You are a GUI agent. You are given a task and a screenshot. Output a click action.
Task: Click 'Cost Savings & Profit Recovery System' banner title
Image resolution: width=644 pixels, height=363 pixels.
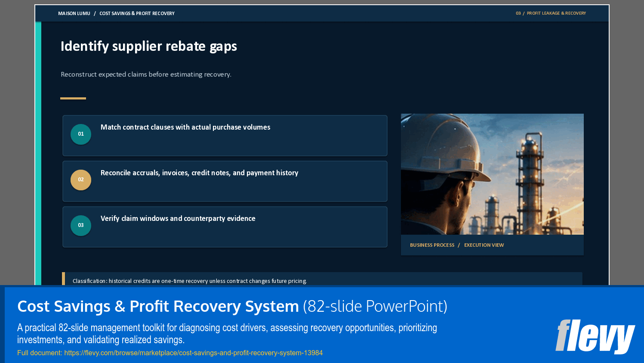click(x=158, y=307)
